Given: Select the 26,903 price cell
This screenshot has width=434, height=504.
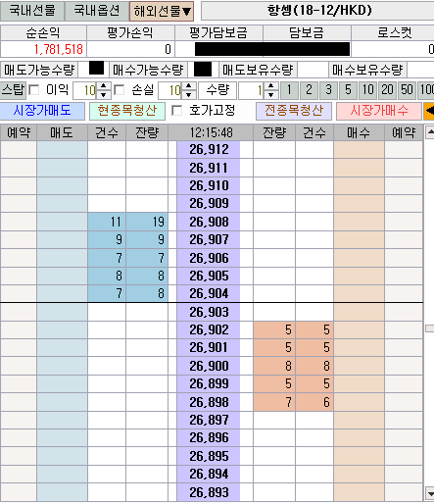Looking at the screenshot, I should (209, 312).
